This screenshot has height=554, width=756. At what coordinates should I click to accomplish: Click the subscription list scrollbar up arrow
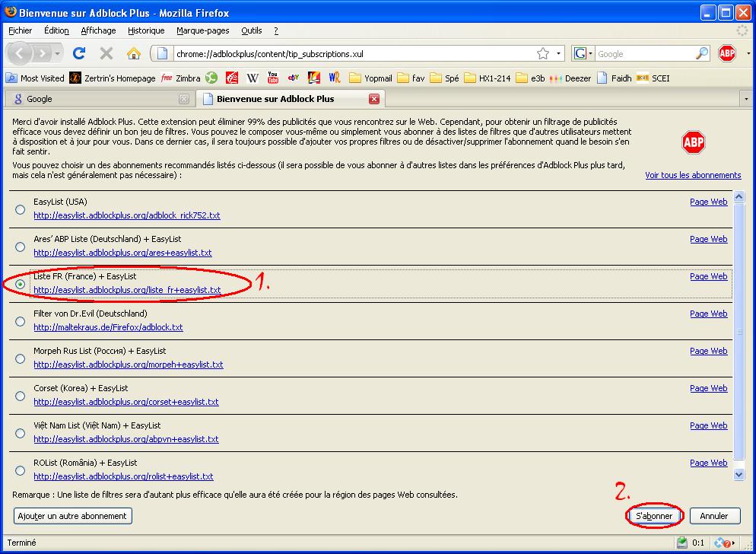[x=739, y=197]
